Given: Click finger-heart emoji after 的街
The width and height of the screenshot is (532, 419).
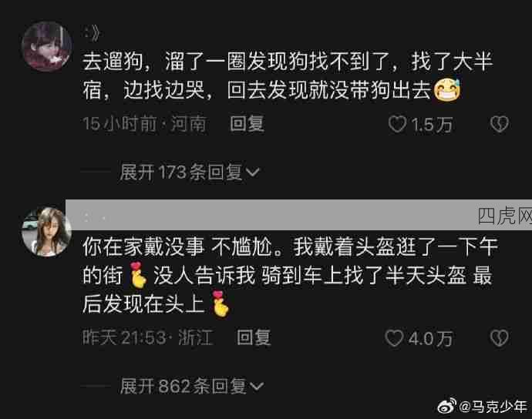Looking at the screenshot, I should click(x=138, y=275).
